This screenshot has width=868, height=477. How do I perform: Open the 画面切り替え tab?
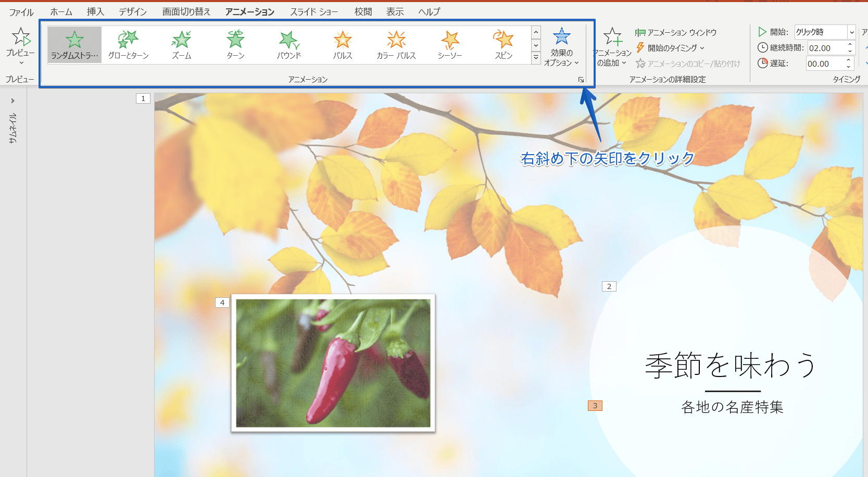pos(186,11)
